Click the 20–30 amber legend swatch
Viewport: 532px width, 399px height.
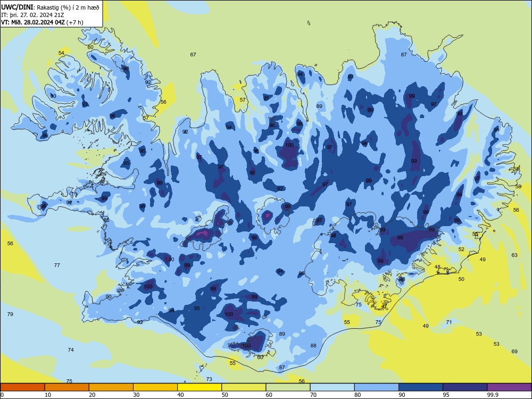(x=111, y=387)
